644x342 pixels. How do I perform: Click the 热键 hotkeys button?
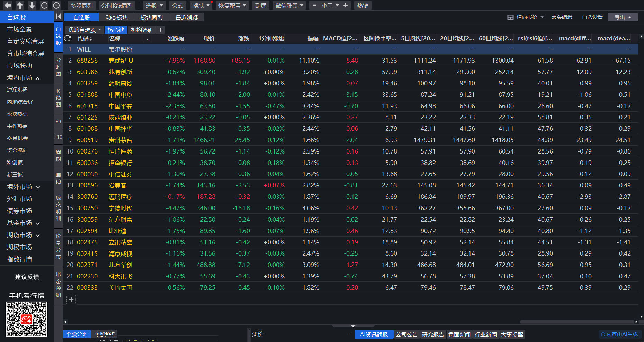point(363,6)
